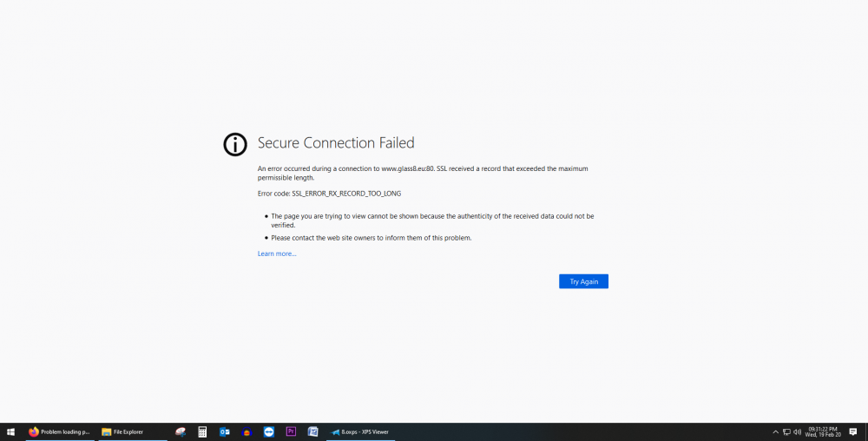Click the Try Again button
868x441 pixels.
click(583, 281)
